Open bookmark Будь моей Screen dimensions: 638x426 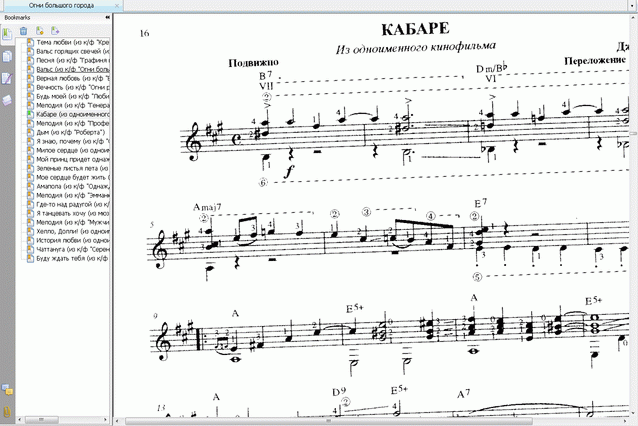click(73, 96)
